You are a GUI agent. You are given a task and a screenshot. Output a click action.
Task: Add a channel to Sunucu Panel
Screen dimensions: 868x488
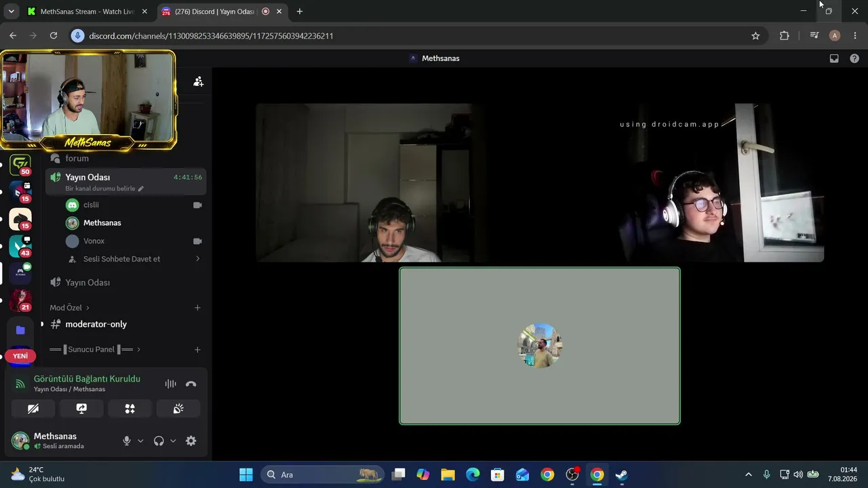pyautogui.click(x=197, y=350)
